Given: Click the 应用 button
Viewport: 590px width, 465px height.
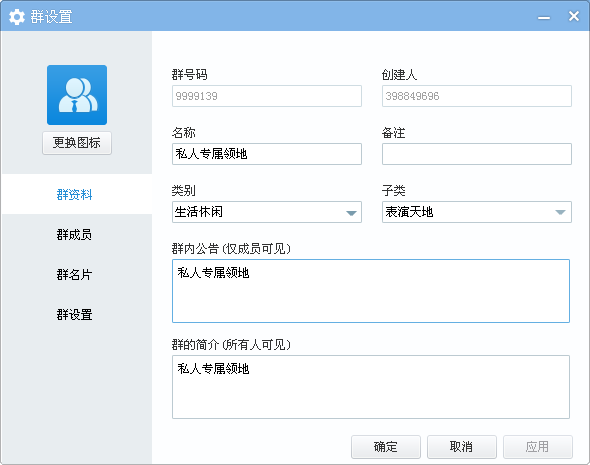Looking at the screenshot, I should pos(538,447).
